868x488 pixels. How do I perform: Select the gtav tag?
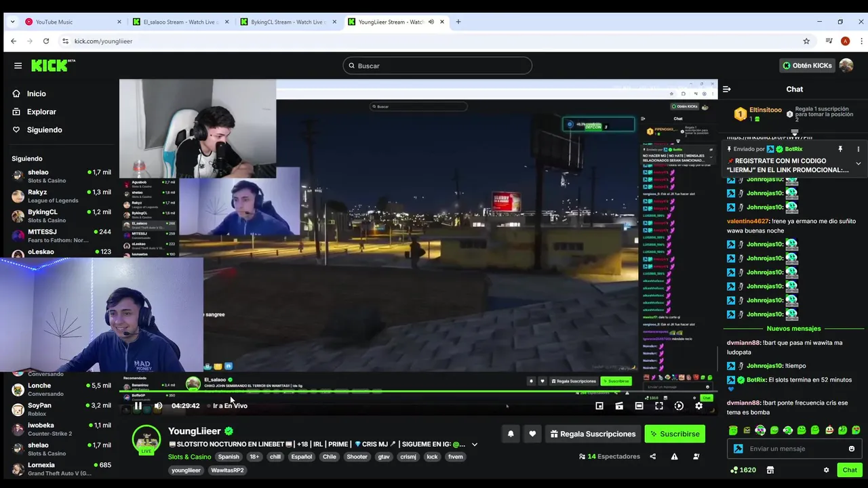click(x=384, y=457)
